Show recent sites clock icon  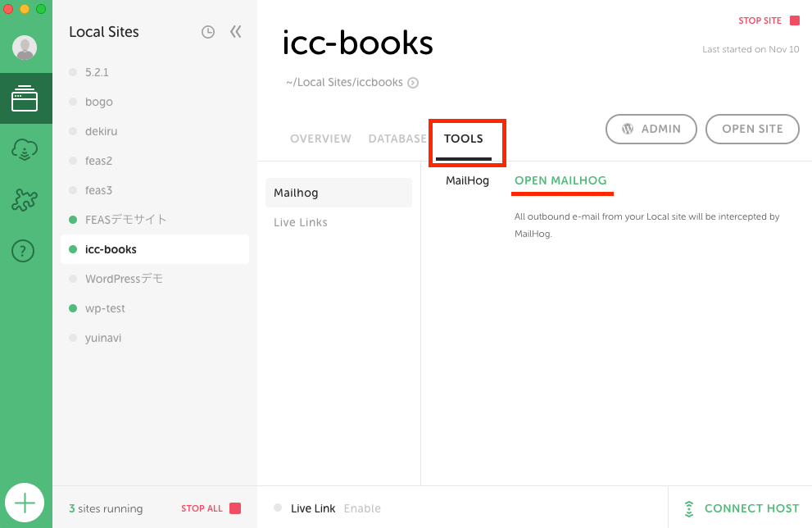(x=208, y=32)
